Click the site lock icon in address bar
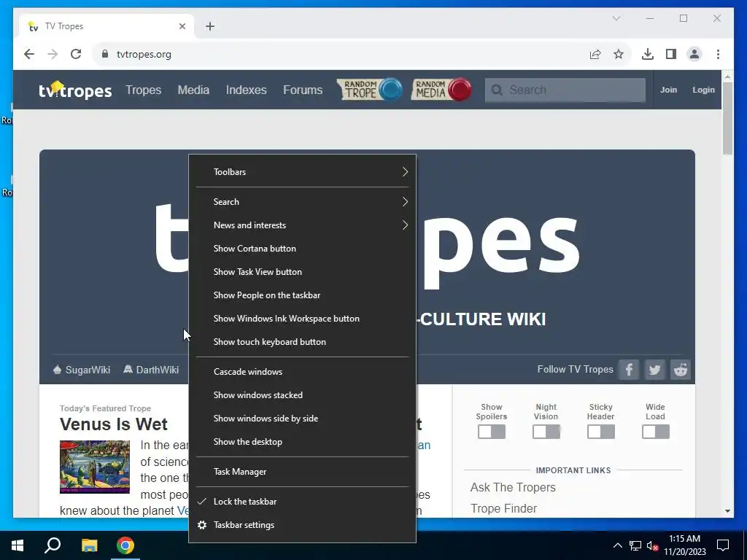The height and width of the screenshot is (560, 747). [105, 54]
